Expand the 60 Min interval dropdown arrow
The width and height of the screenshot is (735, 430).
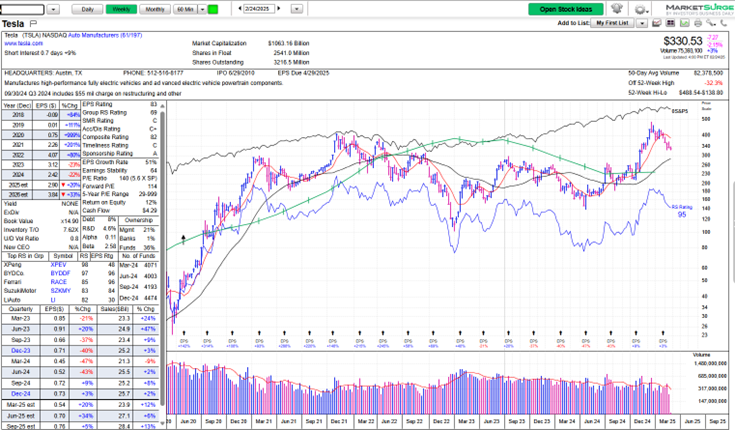point(202,9)
